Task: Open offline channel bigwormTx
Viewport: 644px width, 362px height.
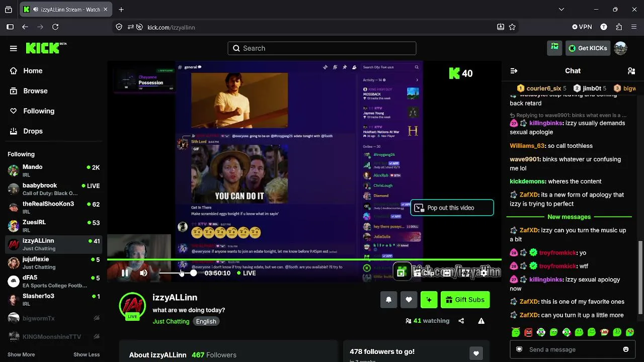Action: (x=54, y=318)
